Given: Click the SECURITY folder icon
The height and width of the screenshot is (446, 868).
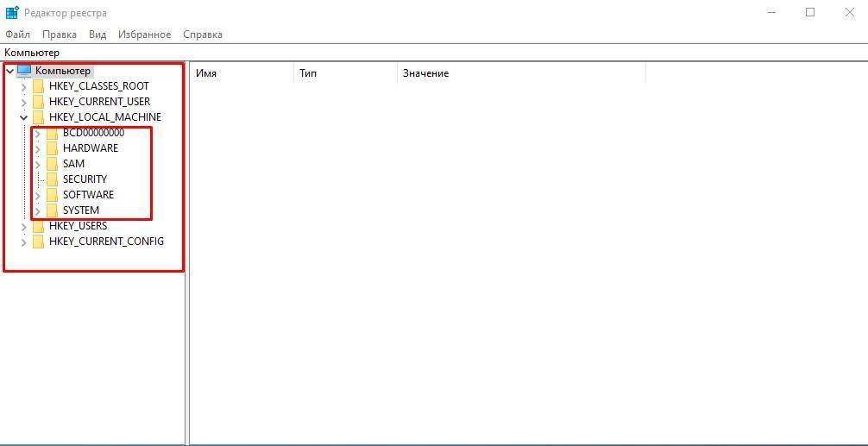Looking at the screenshot, I should 52,179.
